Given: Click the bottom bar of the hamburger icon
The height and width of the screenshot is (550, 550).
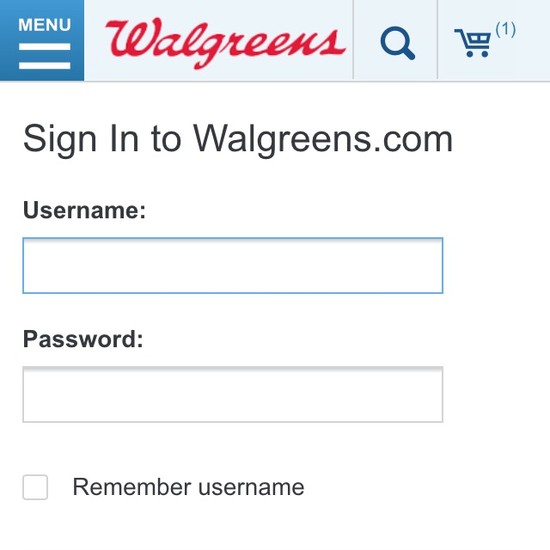Looking at the screenshot, I should [x=45, y=66].
